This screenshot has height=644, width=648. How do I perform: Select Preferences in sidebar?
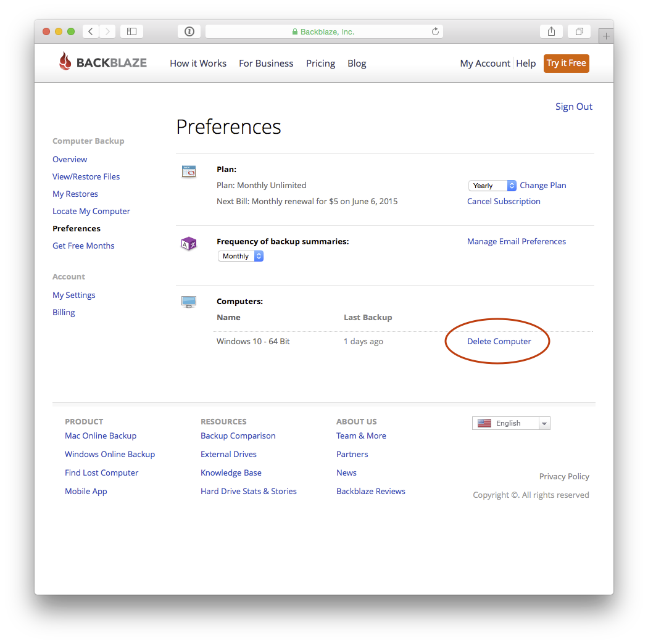(x=77, y=228)
